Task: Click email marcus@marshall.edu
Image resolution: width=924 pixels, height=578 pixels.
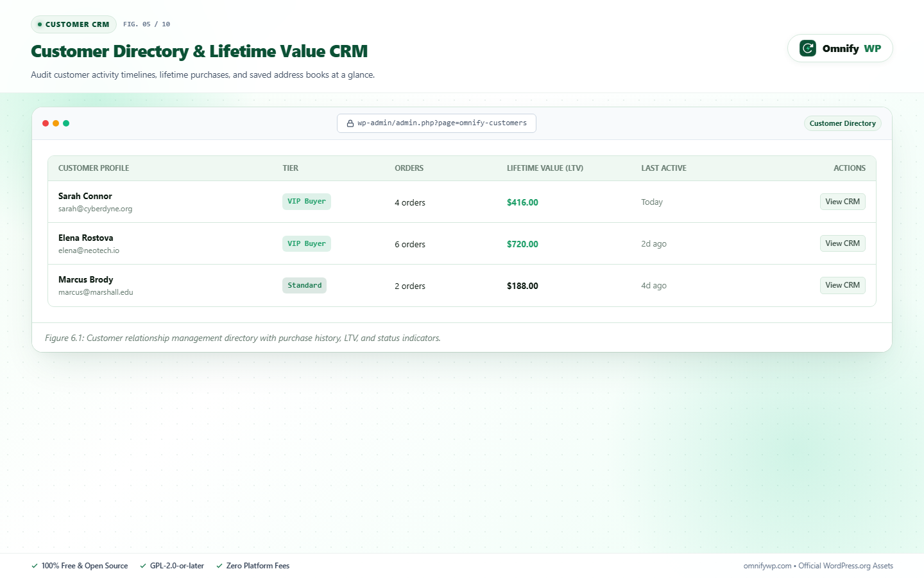Action: (96, 292)
